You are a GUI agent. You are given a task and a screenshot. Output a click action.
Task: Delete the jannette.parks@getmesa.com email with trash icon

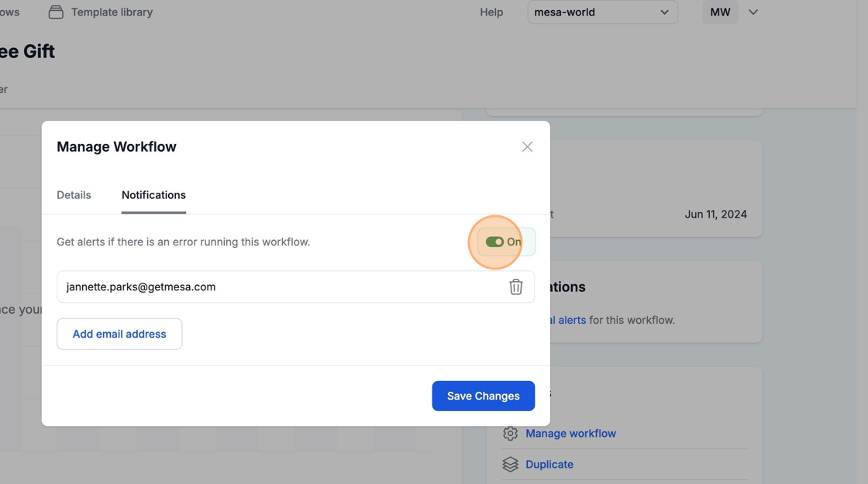515,287
